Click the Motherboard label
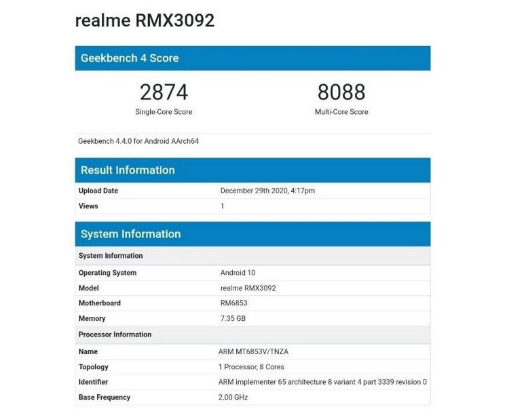Image resolution: width=524 pixels, height=420 pixels. pyautogui.click(x=100, y=303)
